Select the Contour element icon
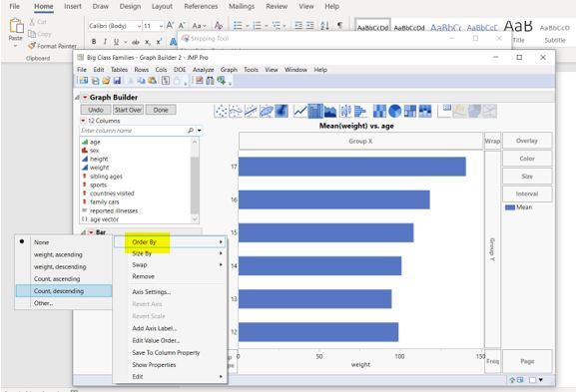The height and width of the screenshot is (392, 576). pos(282,111)
